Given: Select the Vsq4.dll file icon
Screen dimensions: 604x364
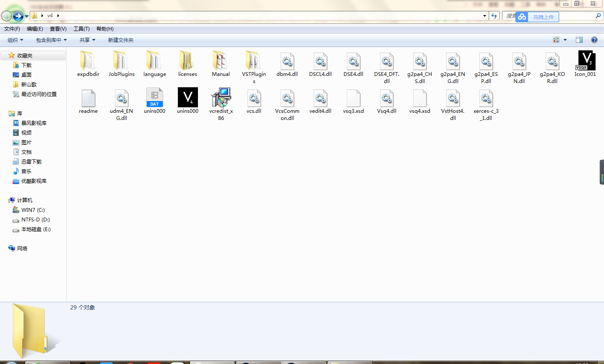Looking at the screenshot, I should click(x=387, y=98).
